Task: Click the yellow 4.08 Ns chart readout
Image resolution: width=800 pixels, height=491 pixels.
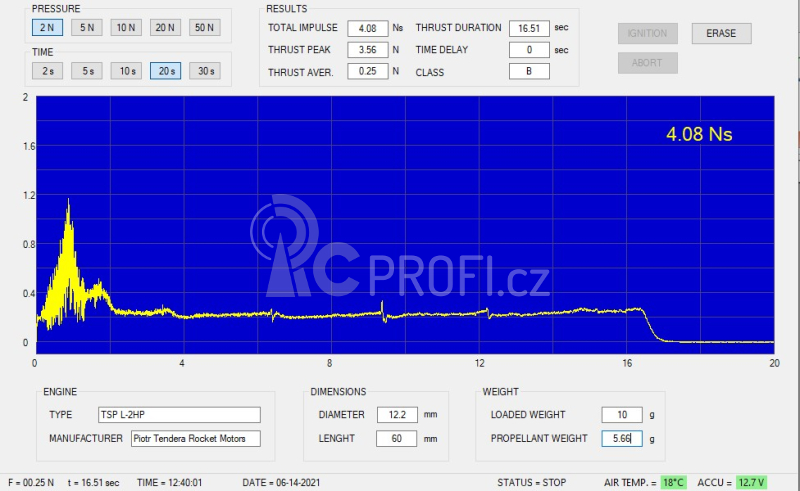Action: click(x=699, y=134)
